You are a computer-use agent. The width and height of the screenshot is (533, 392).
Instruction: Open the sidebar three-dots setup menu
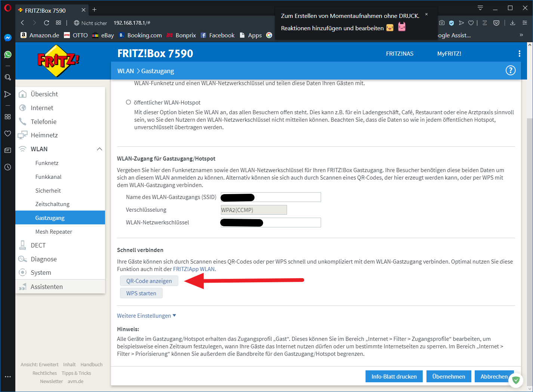coord(7,377)
